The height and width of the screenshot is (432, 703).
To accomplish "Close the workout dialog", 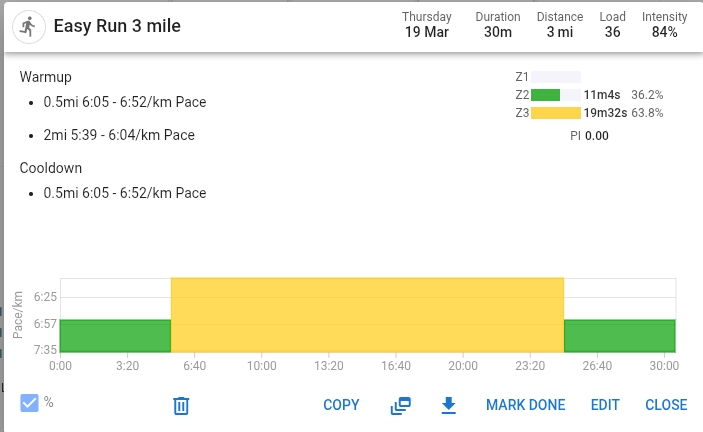I will click(666, 405).
